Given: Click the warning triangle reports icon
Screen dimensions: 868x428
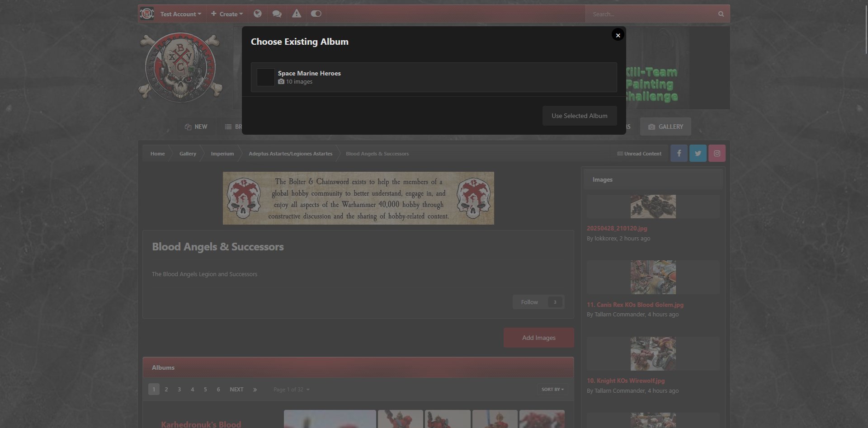Looking at the screenshot, I should tap(296, 14).
